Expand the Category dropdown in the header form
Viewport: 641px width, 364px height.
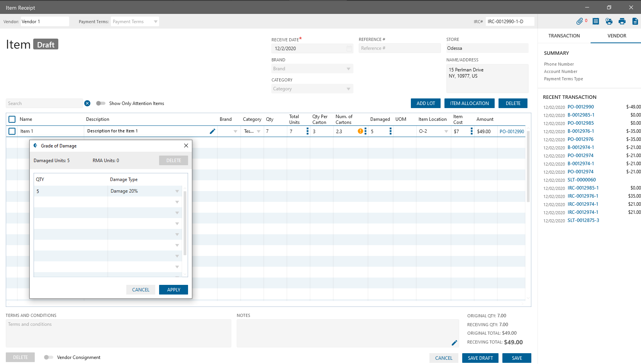pyautogui.click(x=348, y=89)
